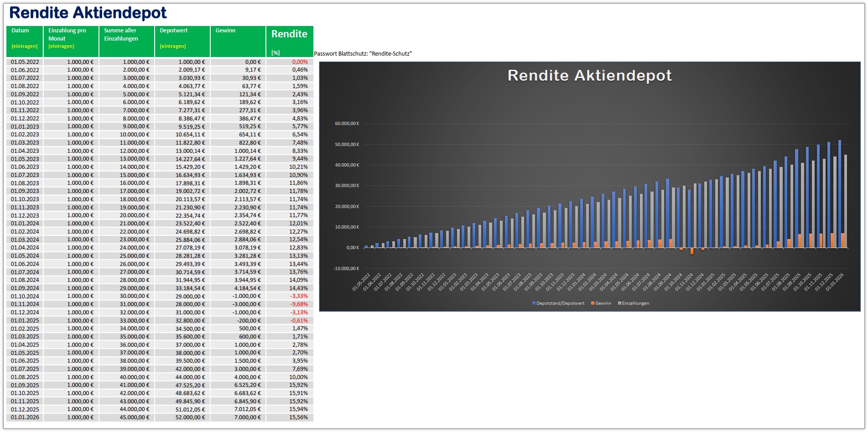Select the 'Rendite Aktiendepot' page heading
Viewport: 868px width, 432px height.
88,13
